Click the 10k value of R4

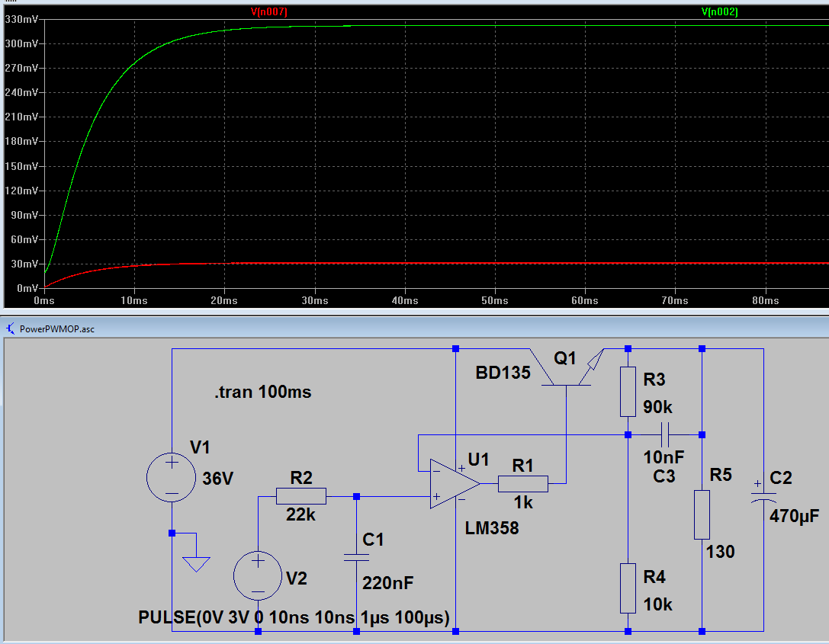(x=657, y=604)
